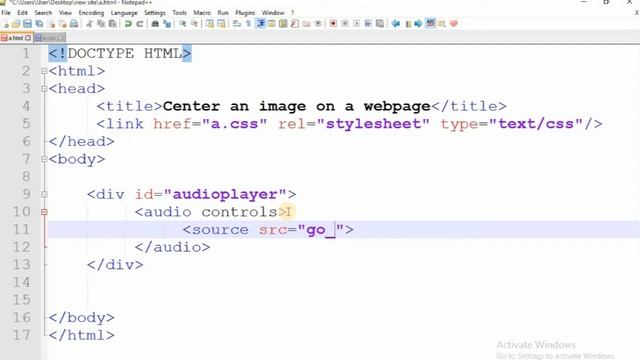This screenshot has height=360, width=640.
Task: Click the Save All toolbar icon
Action: pos(39,24)
